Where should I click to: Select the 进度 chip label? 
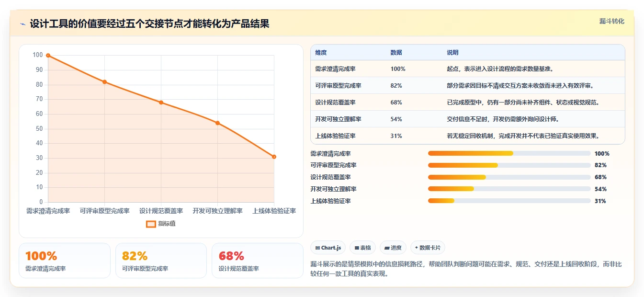coord(396,248)
